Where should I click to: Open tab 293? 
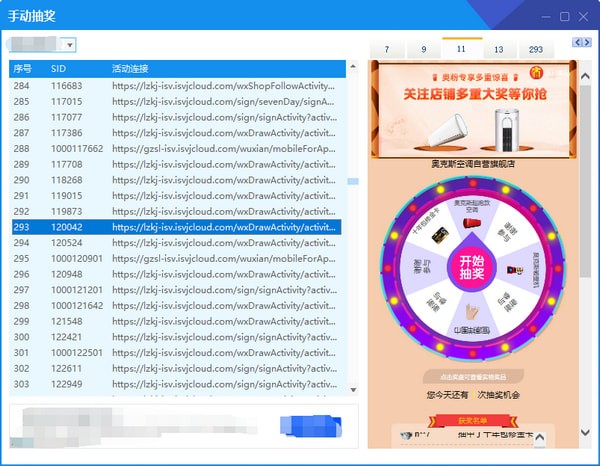536,49
